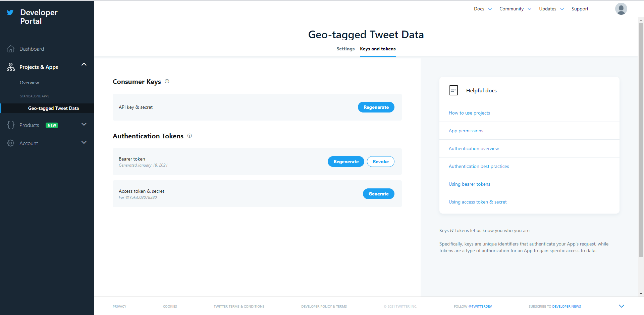The height and width of the screenshot is (315, 644).
Task: Open the Docs dropdown menu
Action: pyautogui.click(x=483, y=9)
